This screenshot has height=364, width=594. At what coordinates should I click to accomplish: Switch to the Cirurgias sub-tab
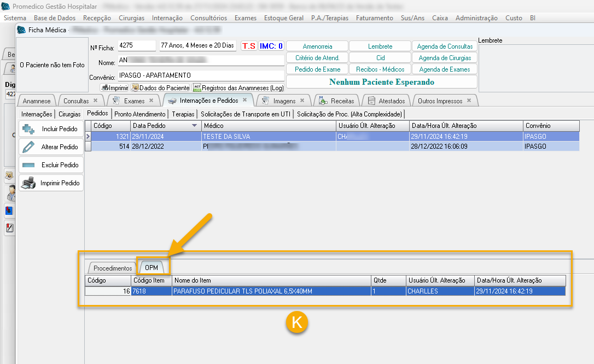[x=69, y=114]
